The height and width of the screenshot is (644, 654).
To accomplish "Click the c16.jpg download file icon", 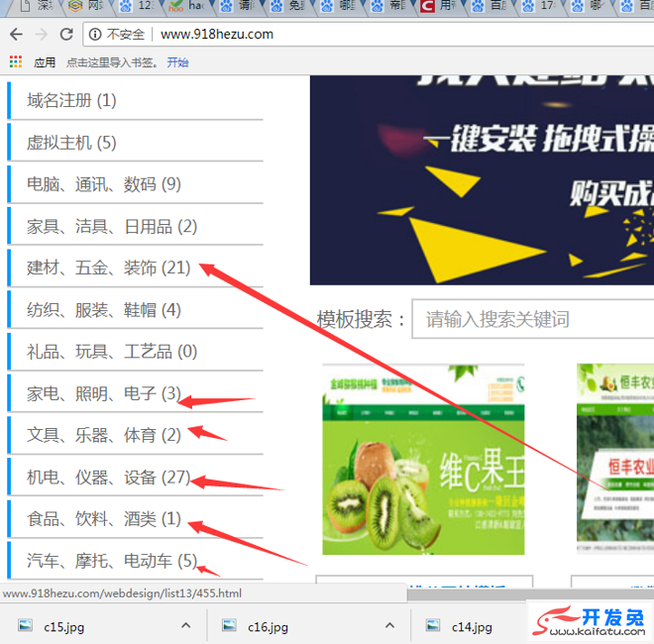I will (x=228, y=626).
